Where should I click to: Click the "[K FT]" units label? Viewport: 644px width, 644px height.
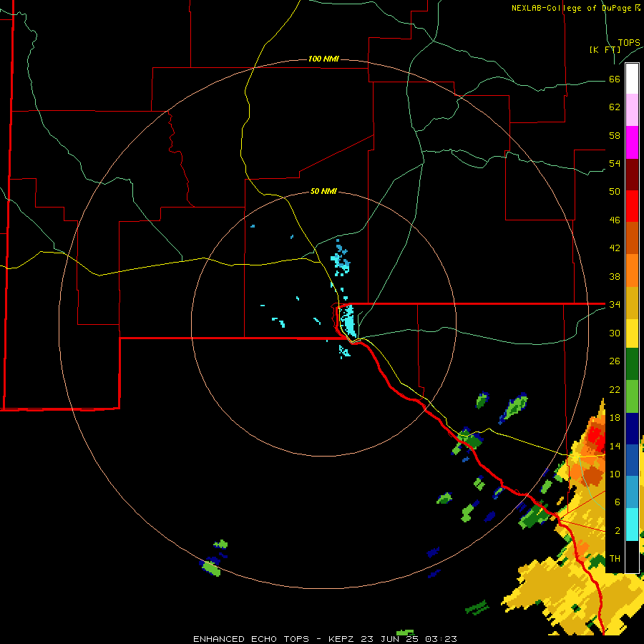(x=605, y=49)
